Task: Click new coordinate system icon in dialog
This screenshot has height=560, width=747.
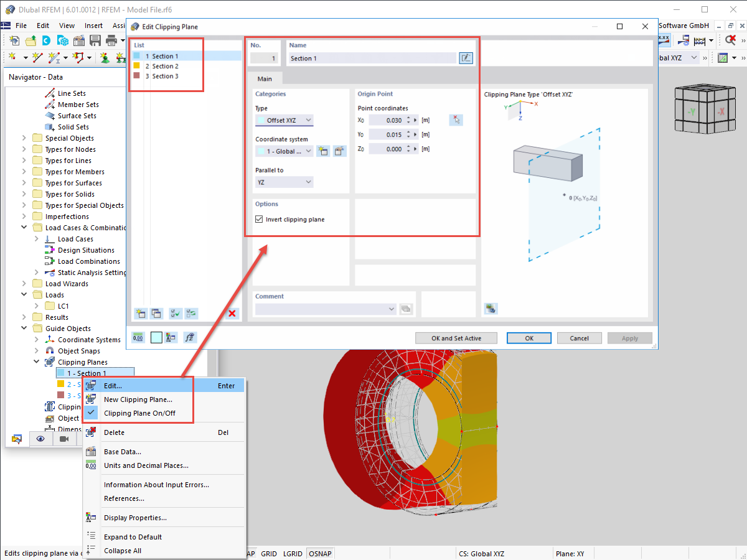Action: [323, 151]
